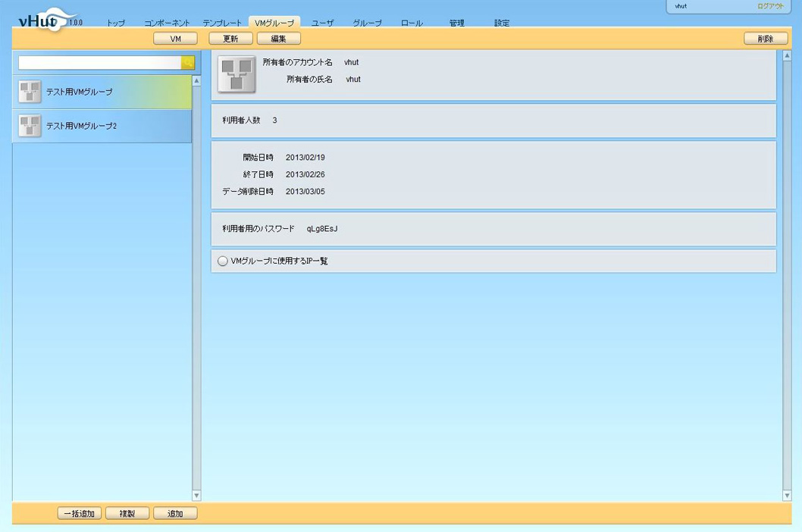Click the detail panel scroll down arrow
The width and height of the screenshot is (802, 532).
(787, 495)
